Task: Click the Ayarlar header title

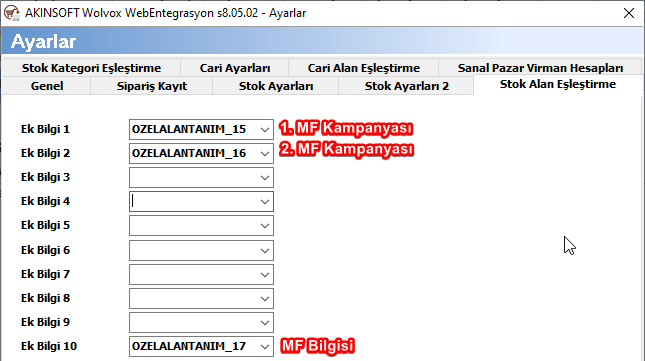Action: coord(43,42)
